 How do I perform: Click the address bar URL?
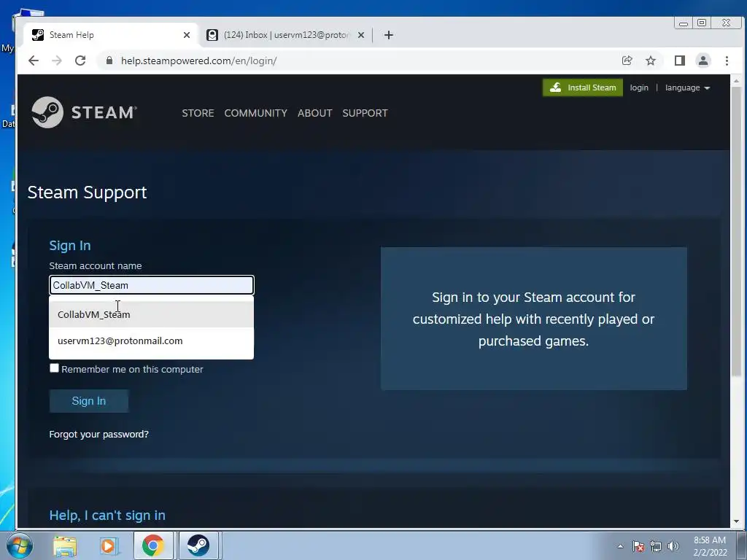(x=198, y=61)
